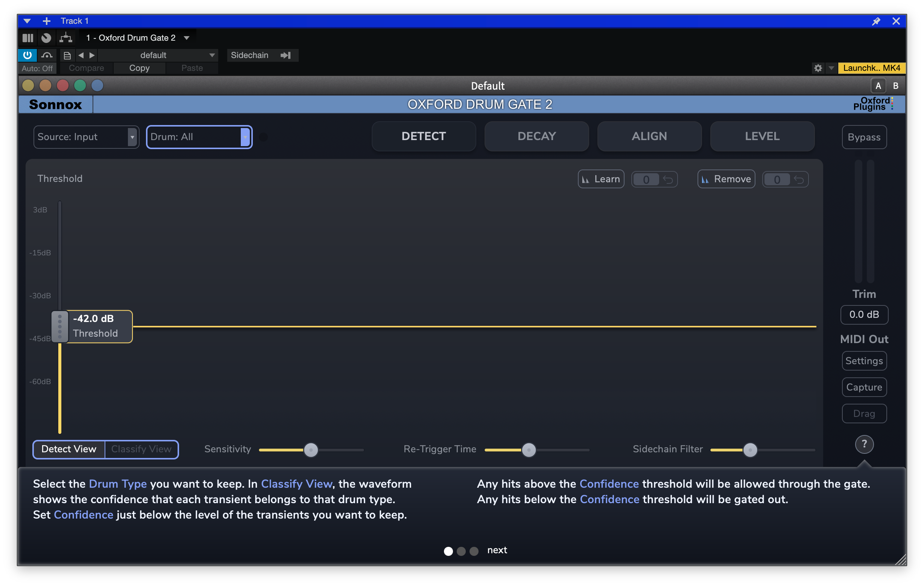Image resolution: width=924 pixels, height=586 pixels.
Task: Open the default preset dropdown
Action: coord(158,55)
